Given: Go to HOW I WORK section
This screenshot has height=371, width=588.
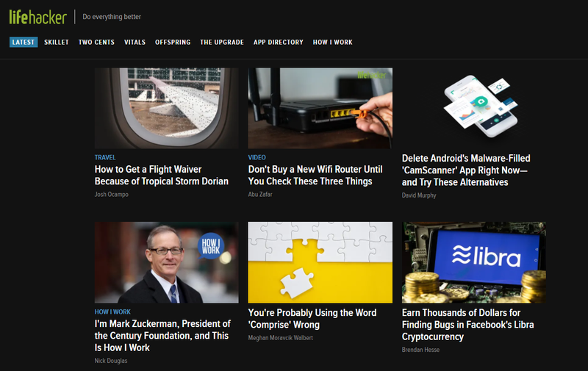Looking at the screenshot, I should click(x=333, y=43).
